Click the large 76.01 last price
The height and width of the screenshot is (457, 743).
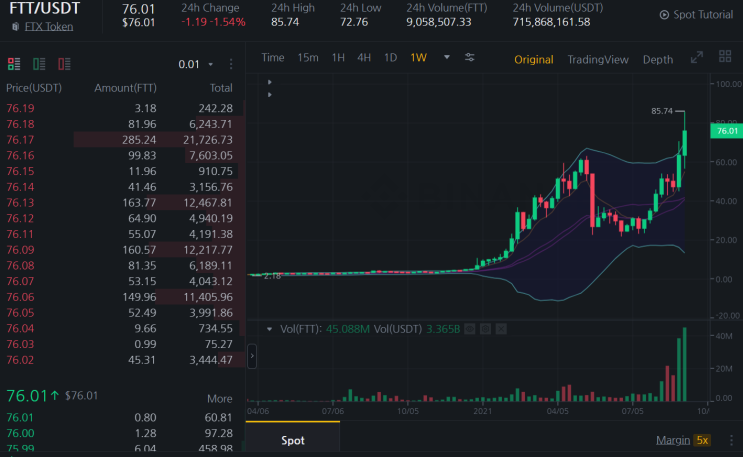pos(27,396)
